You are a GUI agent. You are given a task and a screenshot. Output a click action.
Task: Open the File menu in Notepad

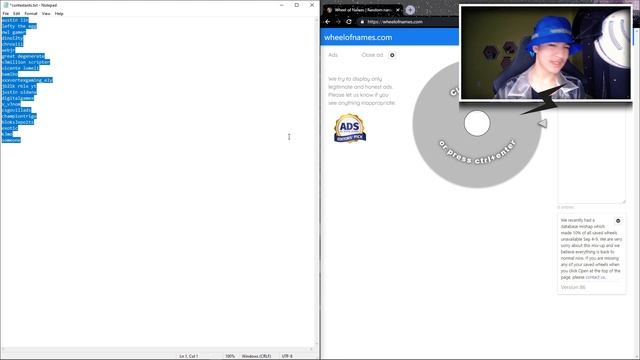click(x=6, y=13)
